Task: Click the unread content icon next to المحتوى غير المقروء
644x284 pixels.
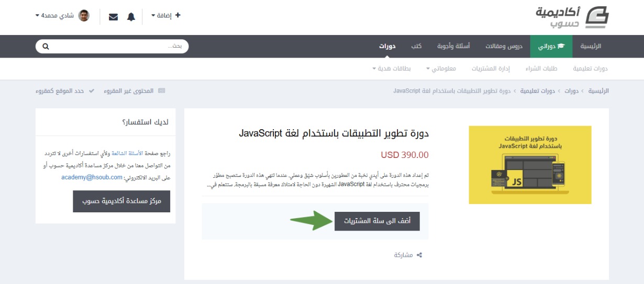Action: click(x=161, y=90)
